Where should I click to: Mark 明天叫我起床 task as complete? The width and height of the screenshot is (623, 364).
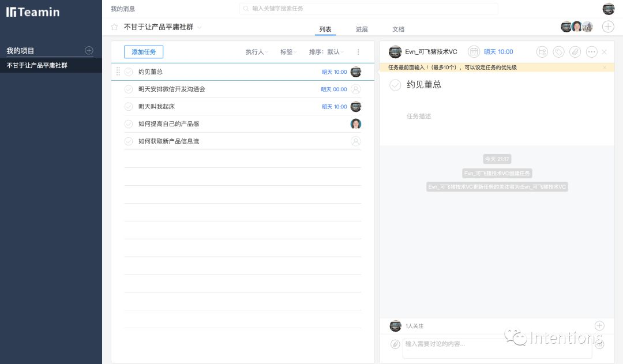129,107
